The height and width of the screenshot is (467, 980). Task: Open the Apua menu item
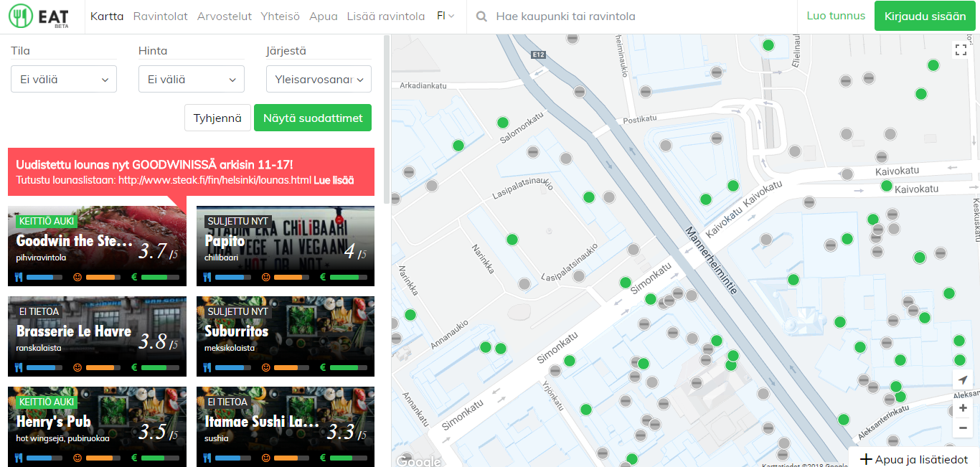coord(324,16)
